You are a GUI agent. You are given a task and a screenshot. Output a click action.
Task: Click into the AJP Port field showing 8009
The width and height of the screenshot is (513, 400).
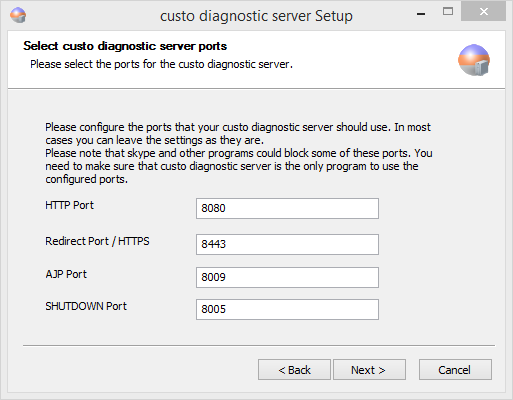(x=287, y=277)
